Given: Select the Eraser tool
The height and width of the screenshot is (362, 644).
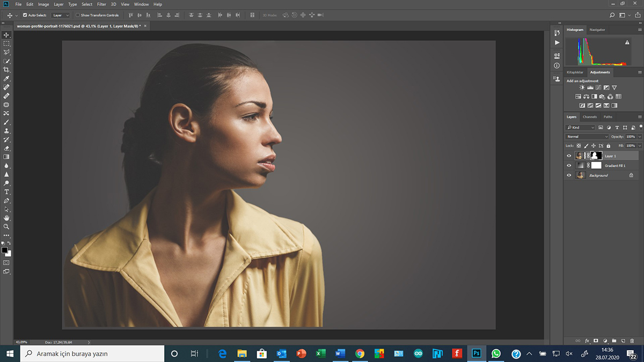Looking at the screenshot, I should click(x=6, y=148).
